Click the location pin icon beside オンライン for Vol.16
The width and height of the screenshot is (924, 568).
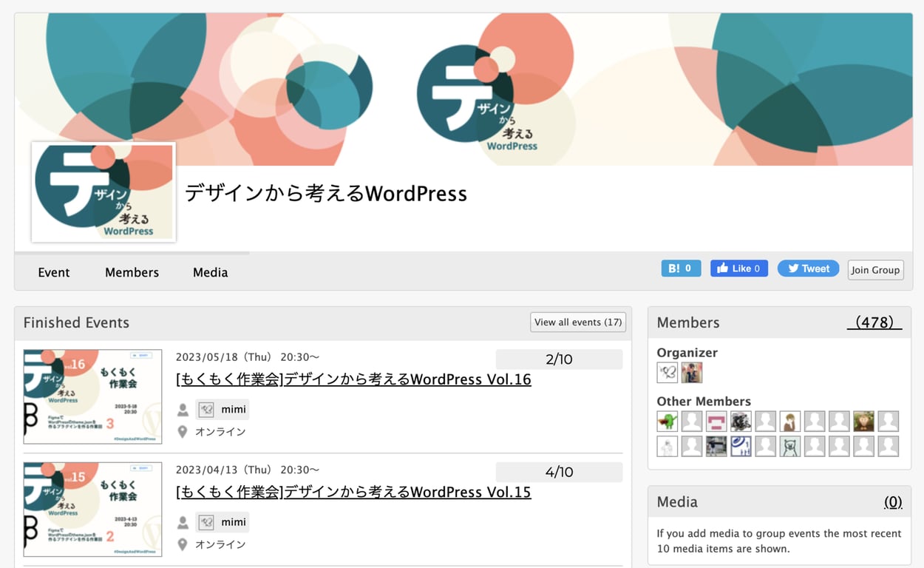coord(182,431)
